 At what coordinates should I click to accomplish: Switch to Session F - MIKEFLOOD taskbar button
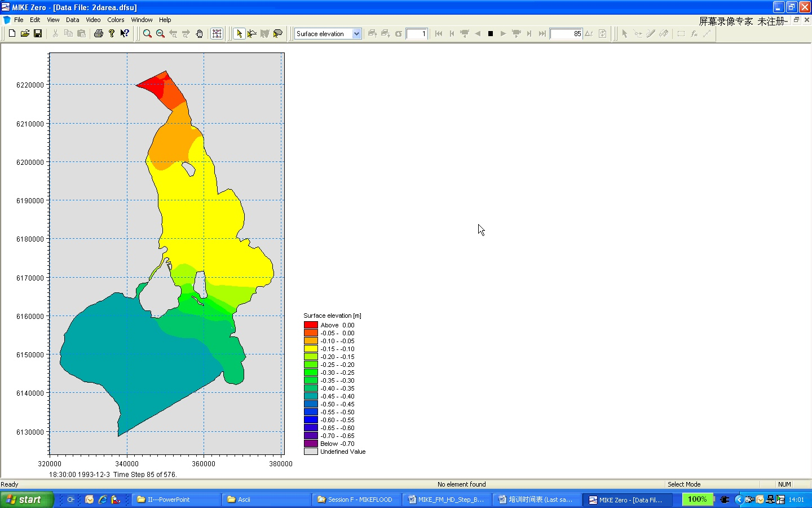[355, 500]
